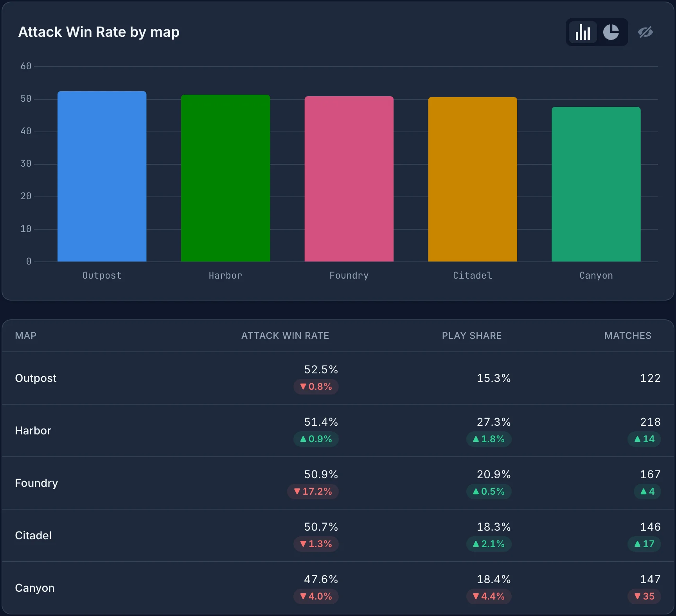Image resolution: width=676 pixels, height=616 pixels.
Task: Click the blue Outpost bar
Action: coord(102,177)
